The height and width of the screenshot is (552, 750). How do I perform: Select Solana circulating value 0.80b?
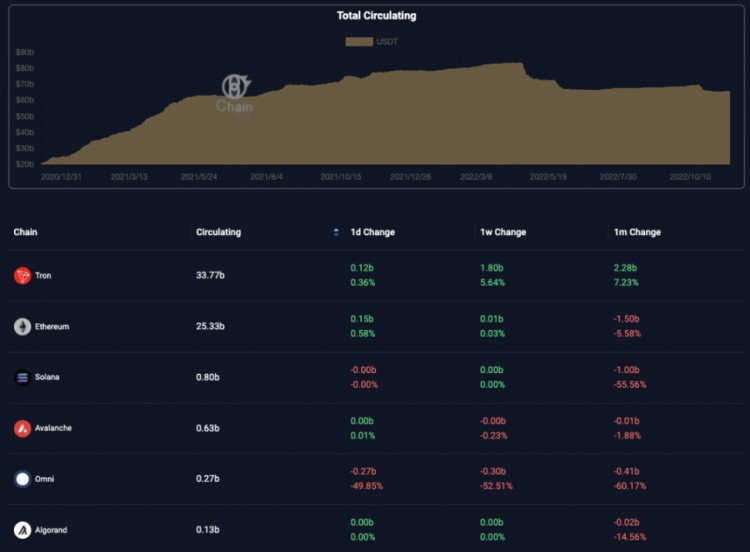coord(208,377)
